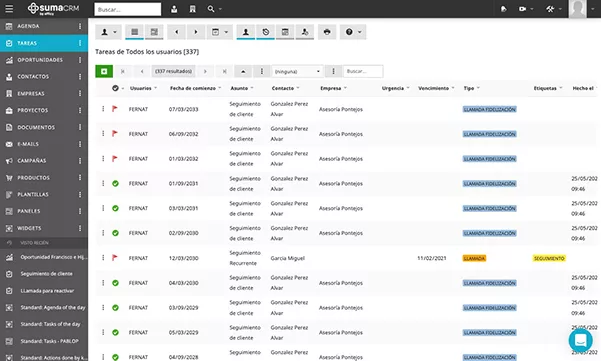Open the user filter dropdown in toolbar
Screen dimensions: 601x361
coord(108,32)
